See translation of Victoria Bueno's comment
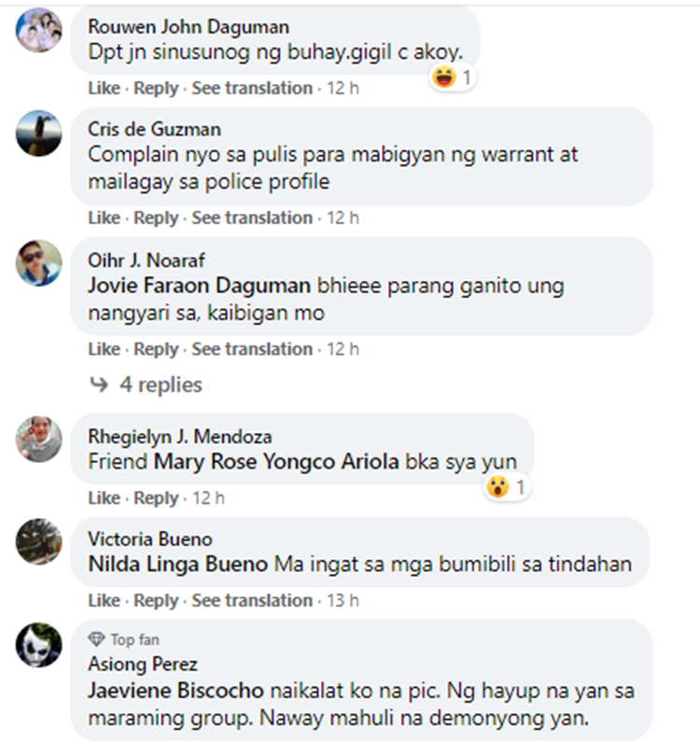The height and width of the screenshot is (743, 700). click(252, 600)
